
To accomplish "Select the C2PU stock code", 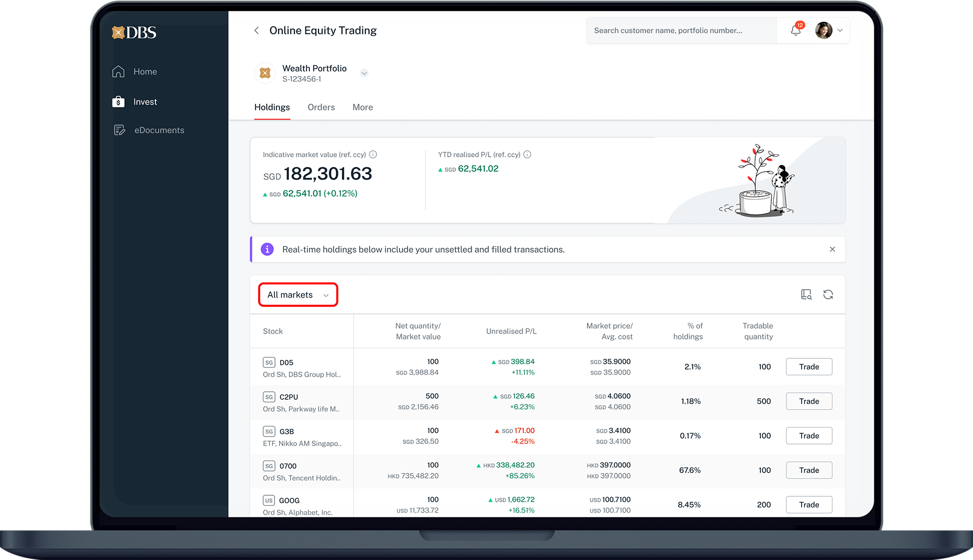I will (x=289, y=397).
